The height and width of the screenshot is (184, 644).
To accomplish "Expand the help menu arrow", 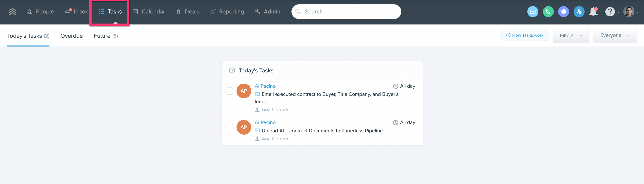I will (x=618, y=12).
